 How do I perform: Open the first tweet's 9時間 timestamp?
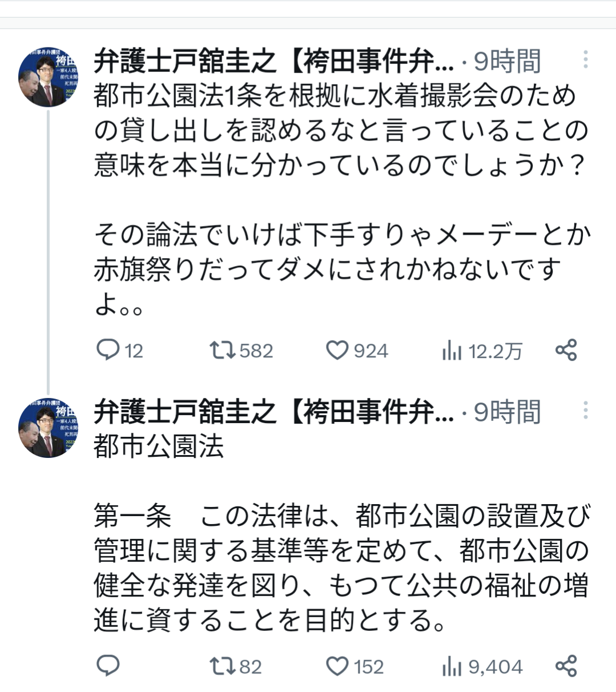[x=507, y=61]
